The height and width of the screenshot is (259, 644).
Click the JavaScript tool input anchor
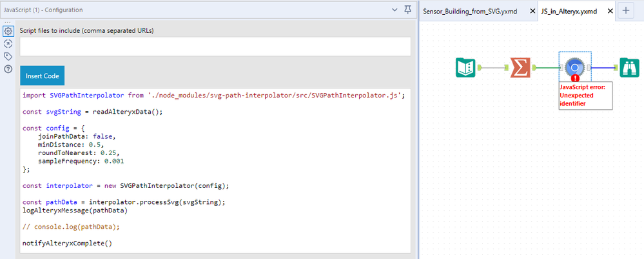[561, 67]
